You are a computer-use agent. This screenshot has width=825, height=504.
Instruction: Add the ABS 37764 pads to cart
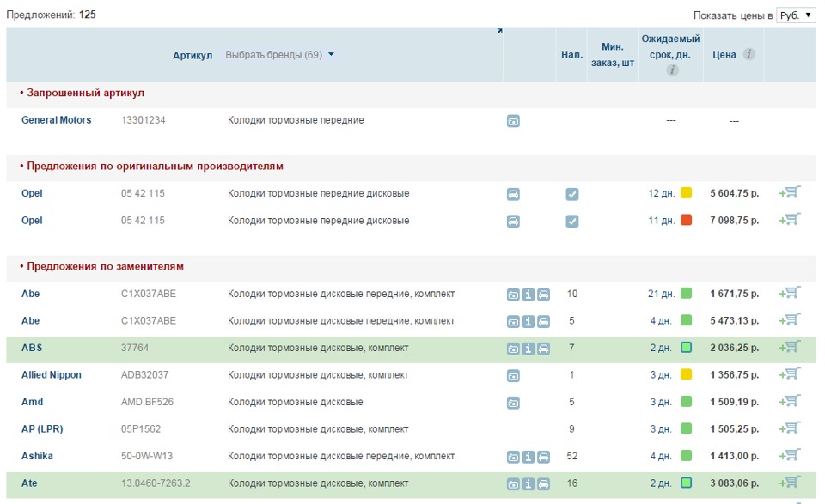790,347
